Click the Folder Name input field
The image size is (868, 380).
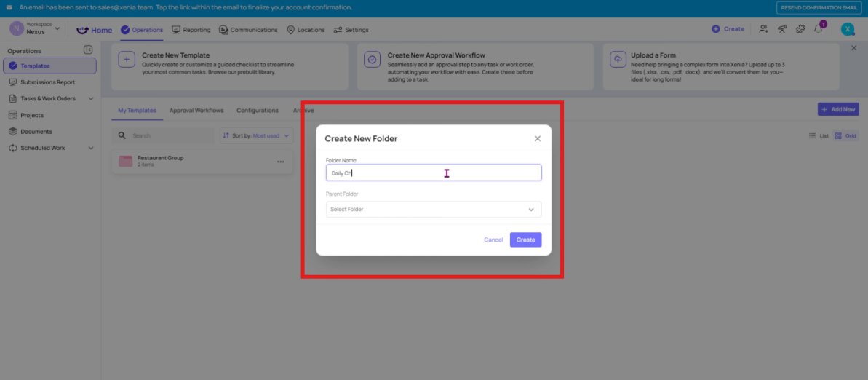point(434,173)
